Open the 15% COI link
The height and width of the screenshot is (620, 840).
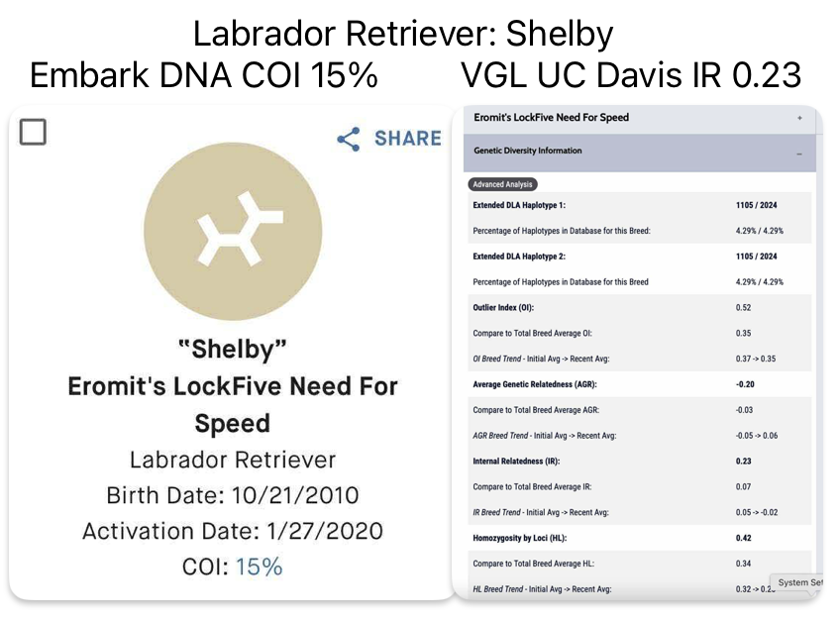tap(259, 567)
